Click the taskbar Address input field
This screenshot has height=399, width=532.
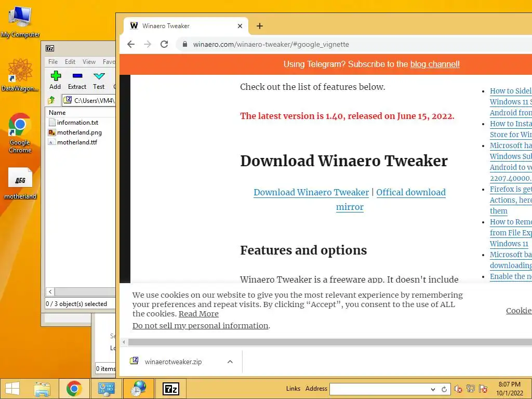tap(379, 389)
